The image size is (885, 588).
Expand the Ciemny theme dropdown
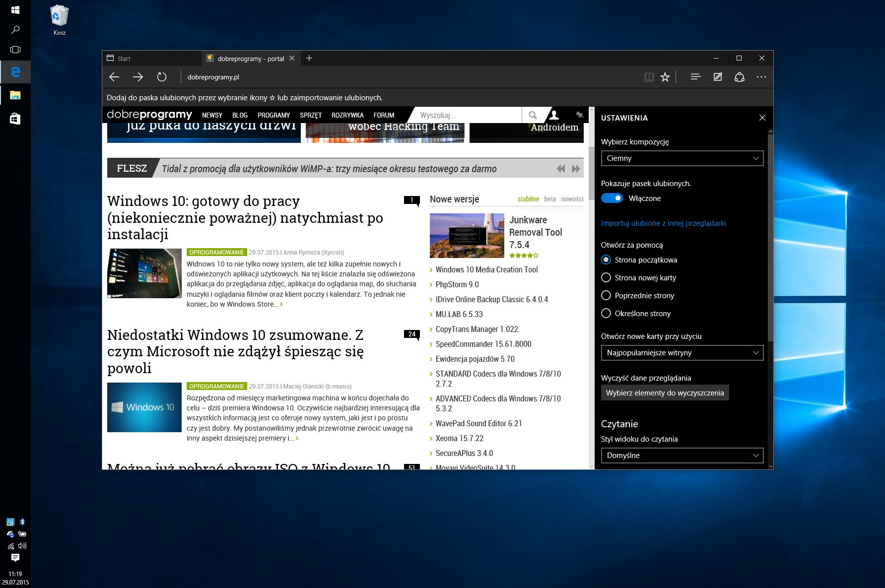pos(682,158)
